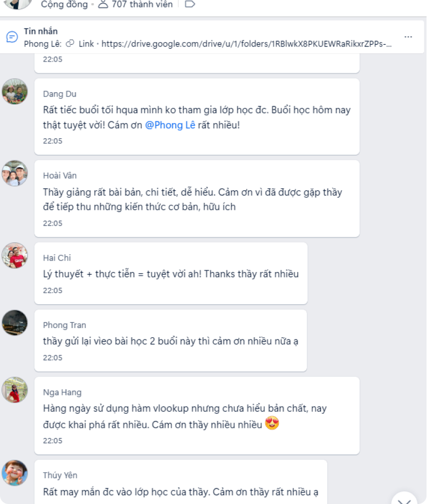Viewport: 427px width, 504px height.
Task: Select Hoài Vân's message about thầy giảng
Action: (192, 199)
